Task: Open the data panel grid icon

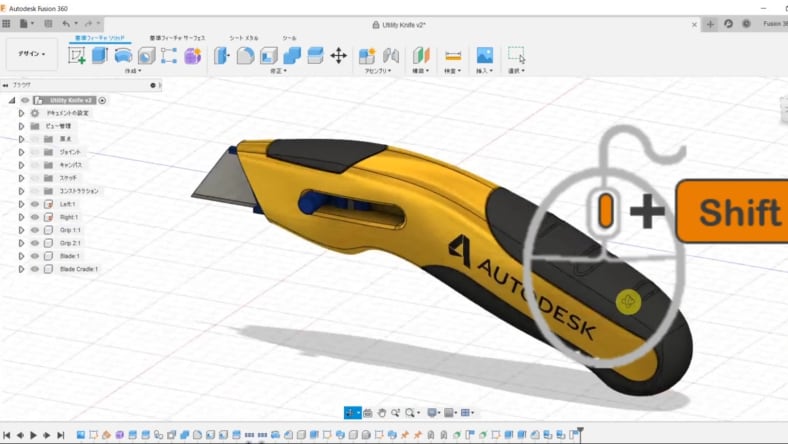Action: pyautogui.click(x=6, y=24)
